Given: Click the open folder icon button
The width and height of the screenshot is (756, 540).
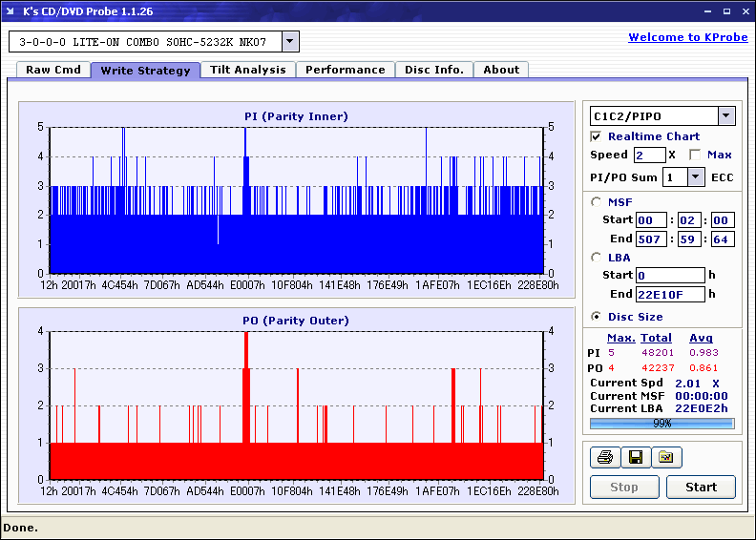Looking at the screenshot, I should point(666,458).
